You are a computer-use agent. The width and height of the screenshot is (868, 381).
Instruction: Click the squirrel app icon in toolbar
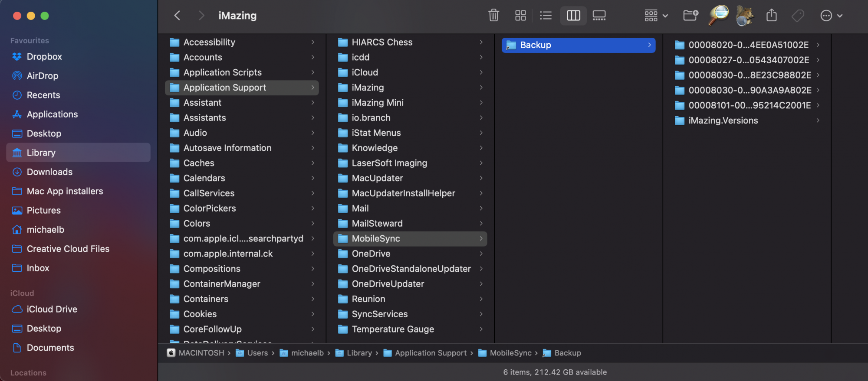pos(745,16)
